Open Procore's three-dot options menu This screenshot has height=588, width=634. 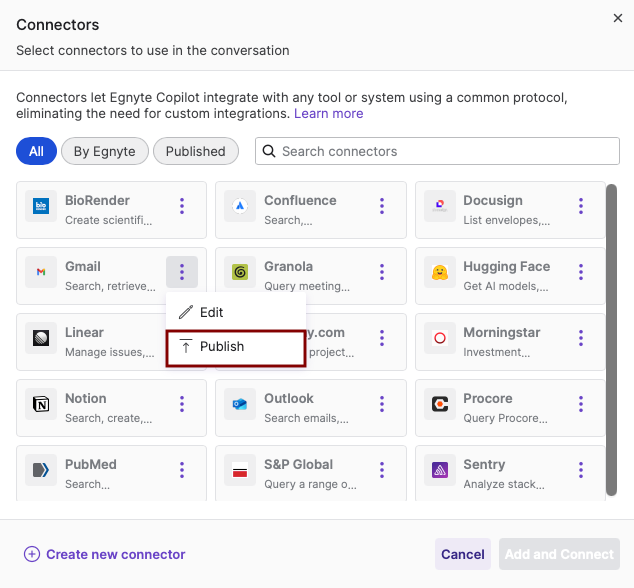click(x=581, y=404)
